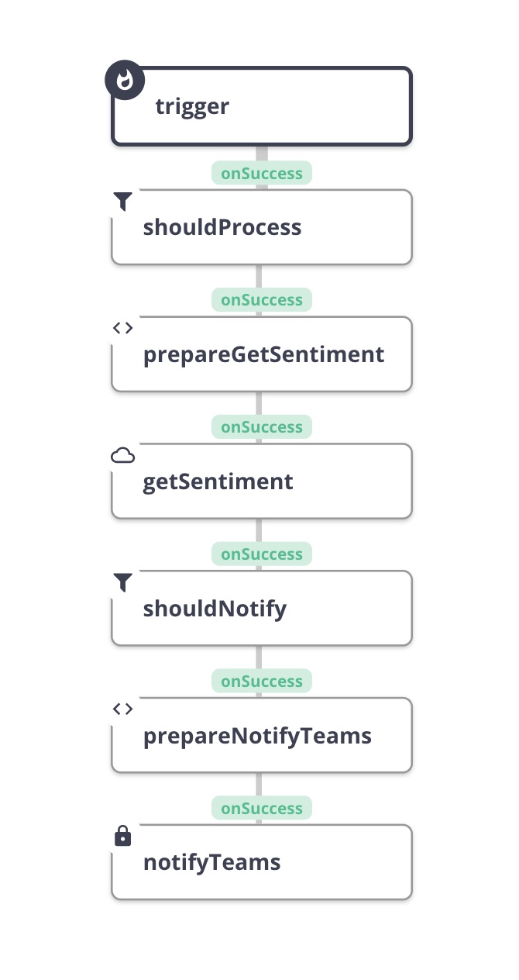The image size is (519, 980).
Task: Select the getSentiment node
Action: click(x=262, y=481)
